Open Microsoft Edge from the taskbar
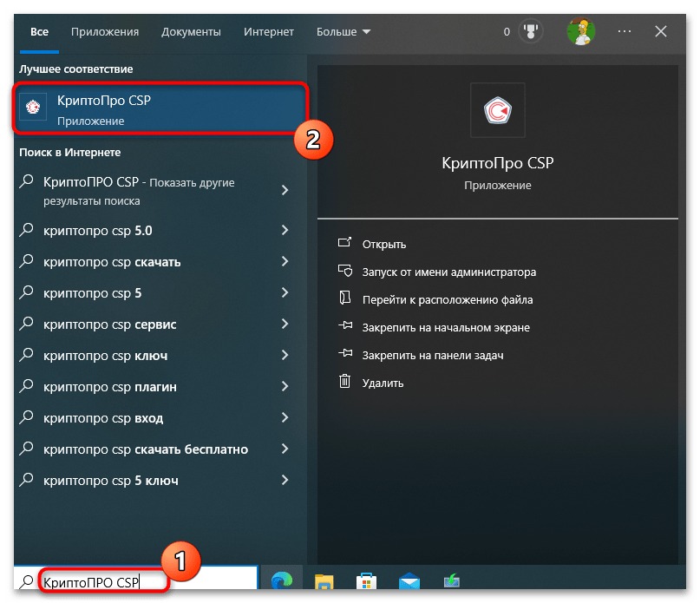This screenshot has width=700, height=603. click(282, 580)
